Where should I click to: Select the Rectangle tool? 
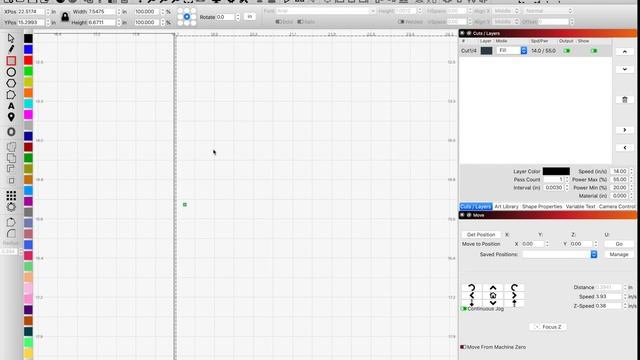pos(11,61)
